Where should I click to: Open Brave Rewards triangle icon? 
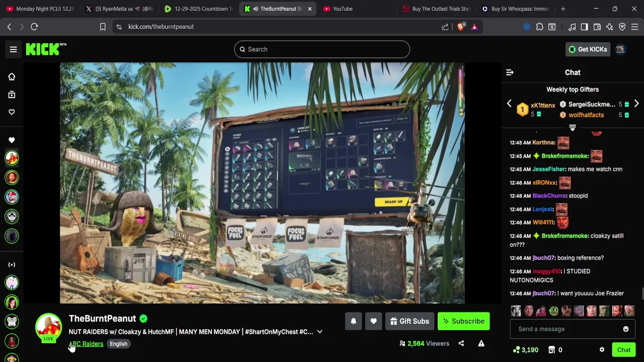[474, 27]
